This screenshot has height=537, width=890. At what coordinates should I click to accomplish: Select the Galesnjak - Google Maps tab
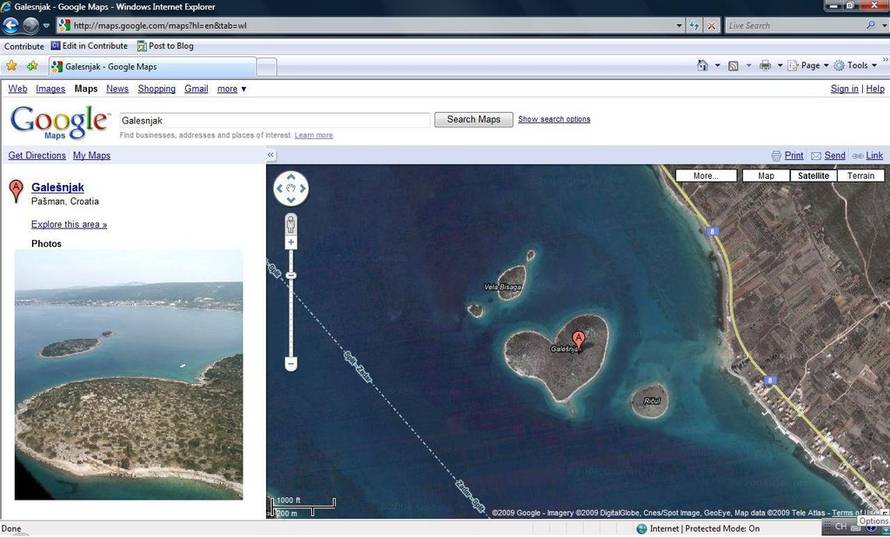coord(152,66)
